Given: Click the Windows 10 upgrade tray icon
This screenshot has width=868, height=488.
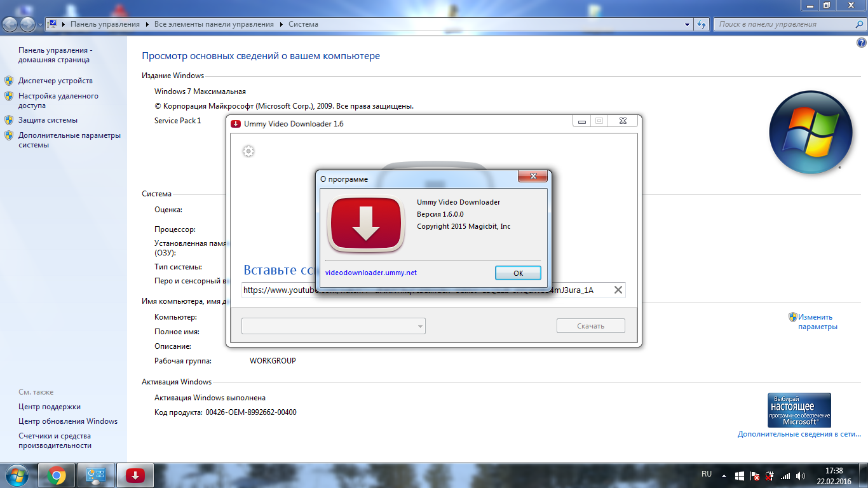Looking at the screenshot, I should (740, 475).
